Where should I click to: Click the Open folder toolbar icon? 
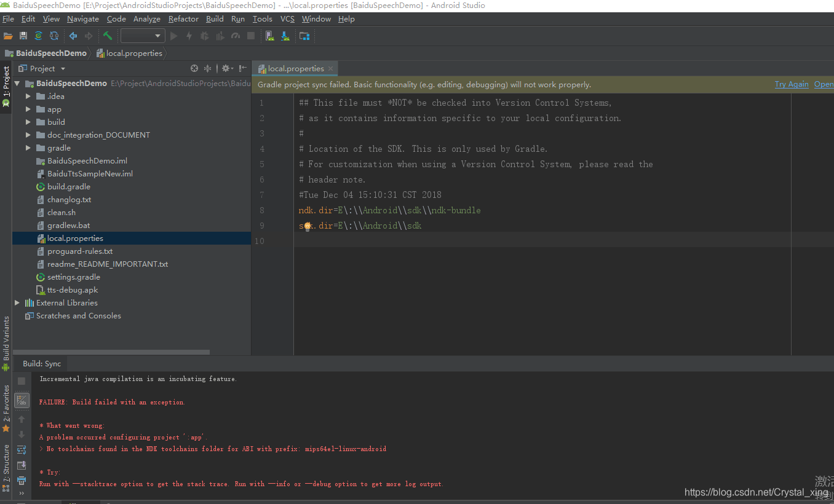pos(8,36)
